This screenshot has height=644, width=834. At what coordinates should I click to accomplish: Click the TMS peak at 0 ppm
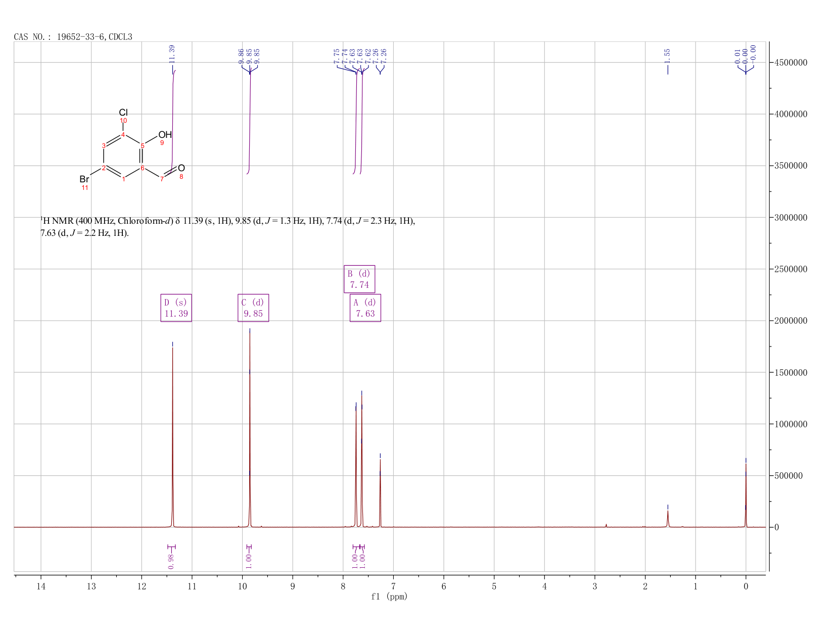coord(746,495)
